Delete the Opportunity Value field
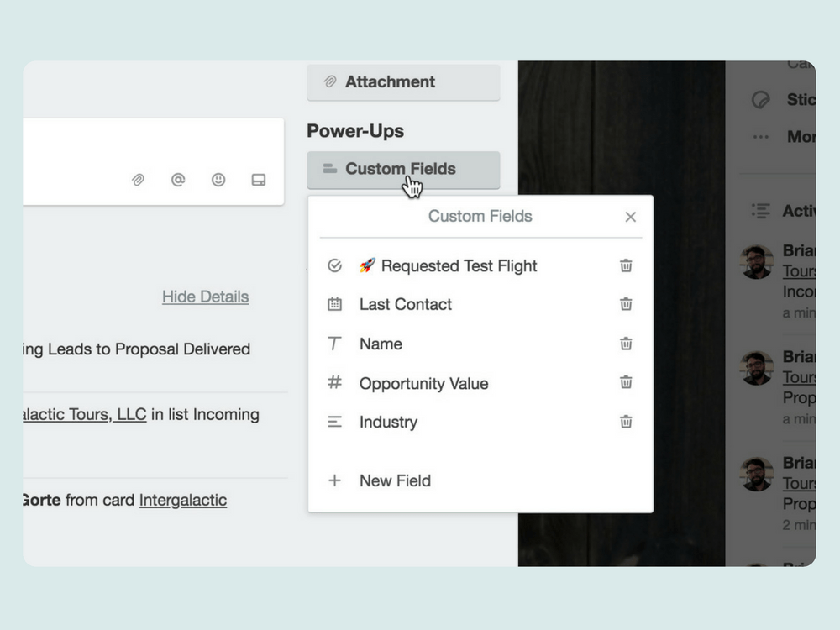The image size is (840, 630). point(626,382)
